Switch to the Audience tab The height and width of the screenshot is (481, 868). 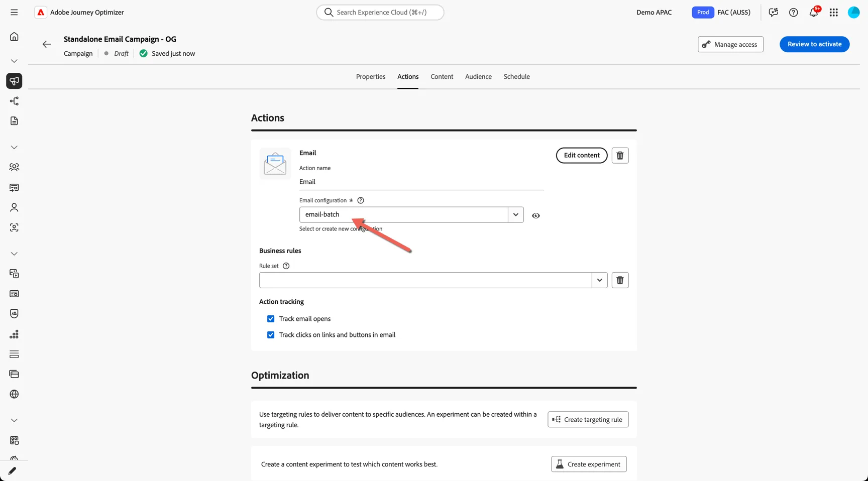[x=478, y=77]
